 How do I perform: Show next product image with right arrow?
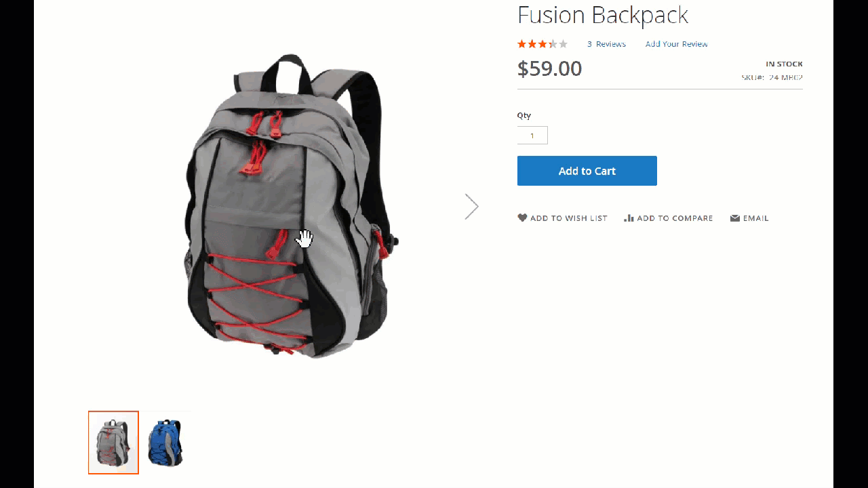[x=472, y=207]
